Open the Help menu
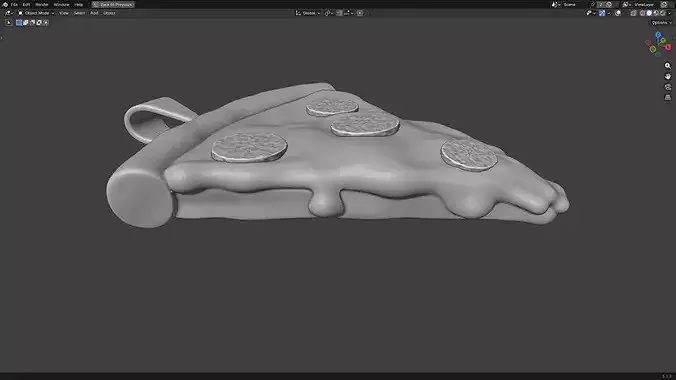This screenshot has width=676, height=380. 78,4
